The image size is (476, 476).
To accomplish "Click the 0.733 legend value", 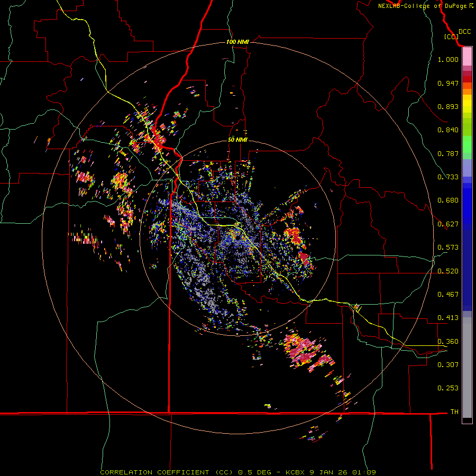I will click(x=448, y=177).
